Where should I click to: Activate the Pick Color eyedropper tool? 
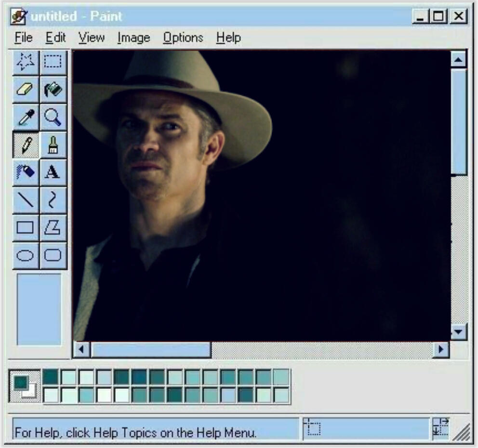[x=26, y=117]
